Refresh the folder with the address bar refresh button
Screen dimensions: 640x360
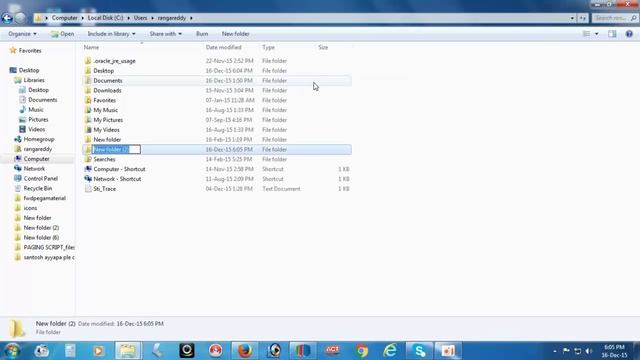tap(583, 18)
